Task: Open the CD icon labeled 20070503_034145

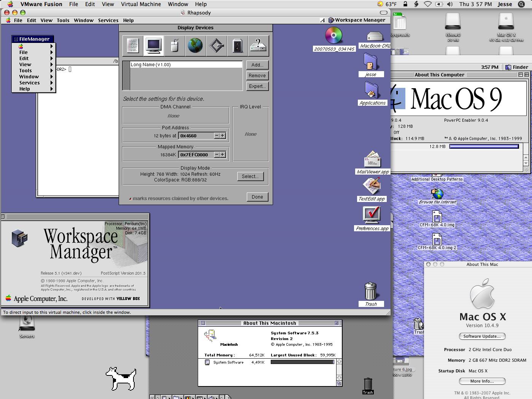Action: [x=333, y=36]
